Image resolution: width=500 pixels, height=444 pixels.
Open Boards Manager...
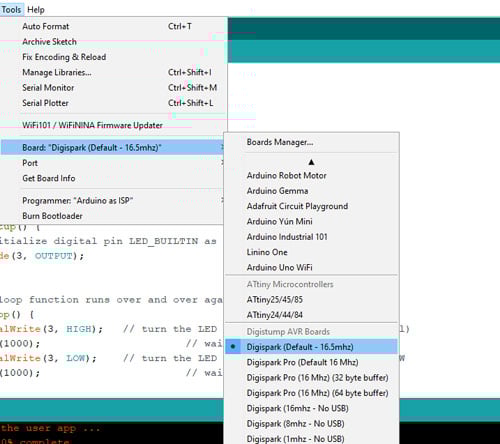312,142
